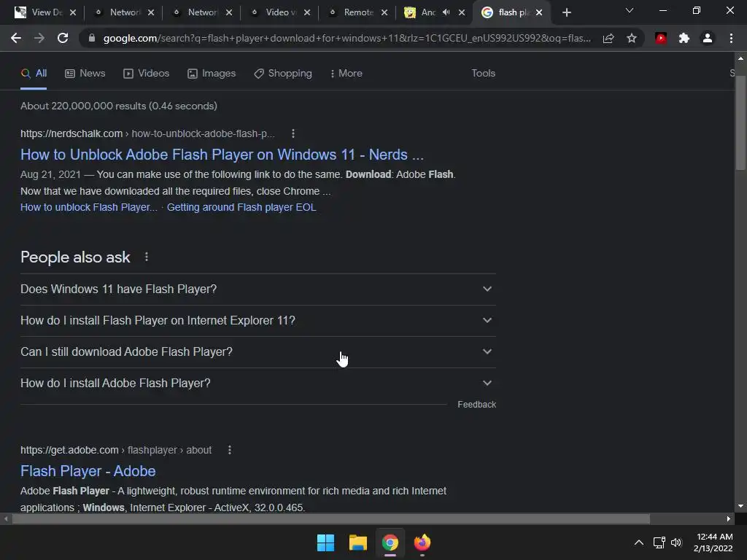This screenshot has width=747, height=560.
Task: Open the Flash Player - Adobe result
Action: (x=88, y=471)
